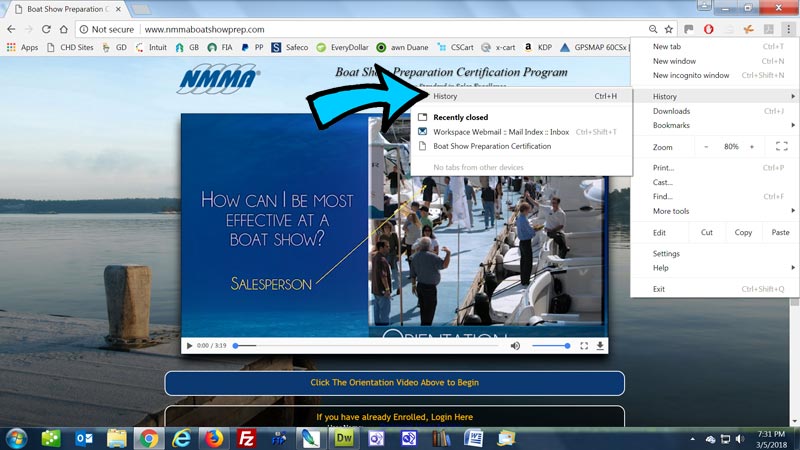Viewport: 800px width, 450px height.
Task: Reopen Workspace Webmail Inbox closed tab
Action: [x=521, y=132]
